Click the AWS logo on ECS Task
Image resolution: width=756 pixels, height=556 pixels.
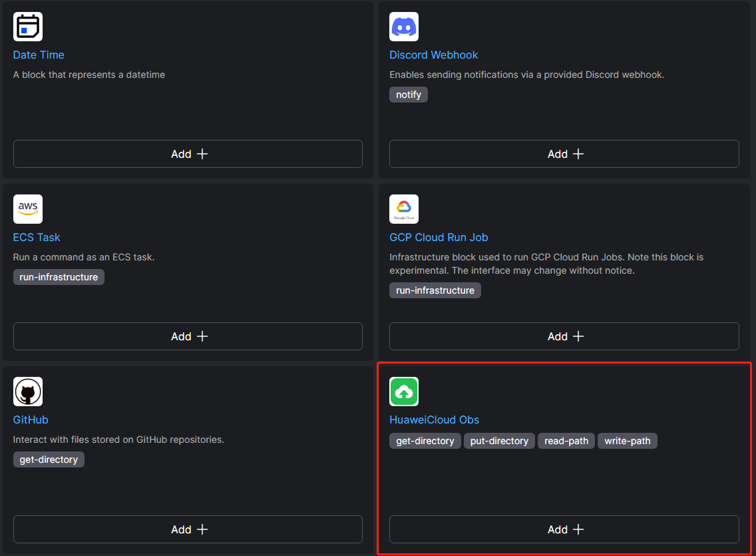[x=28, y=209]
